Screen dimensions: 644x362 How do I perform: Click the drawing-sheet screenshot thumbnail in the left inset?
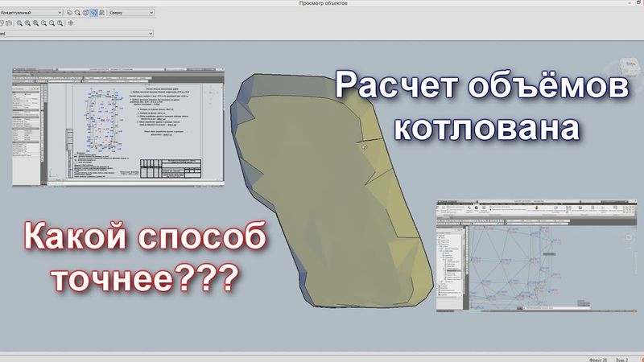(118, 128)
